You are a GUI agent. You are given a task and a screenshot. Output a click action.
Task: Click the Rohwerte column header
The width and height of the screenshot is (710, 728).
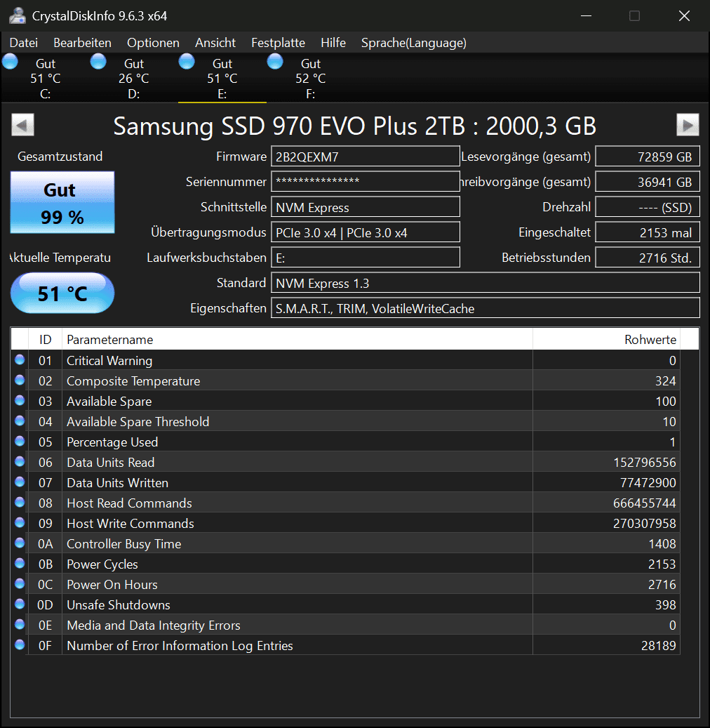click(606, 339)
